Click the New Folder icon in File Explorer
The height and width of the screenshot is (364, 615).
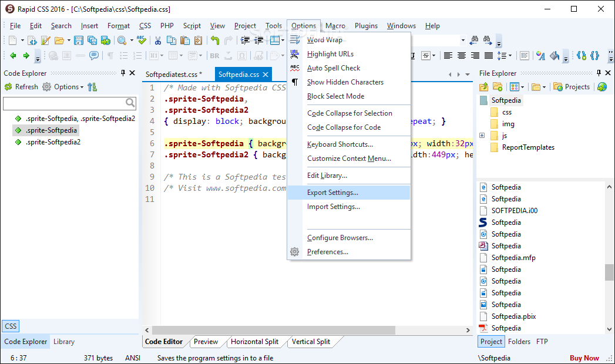click(x=498, y=87)
